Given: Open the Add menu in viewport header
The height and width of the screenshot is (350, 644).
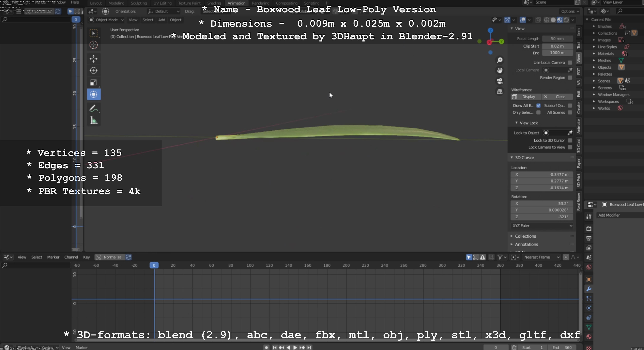Looking at the screenshot, I should 162,20.
